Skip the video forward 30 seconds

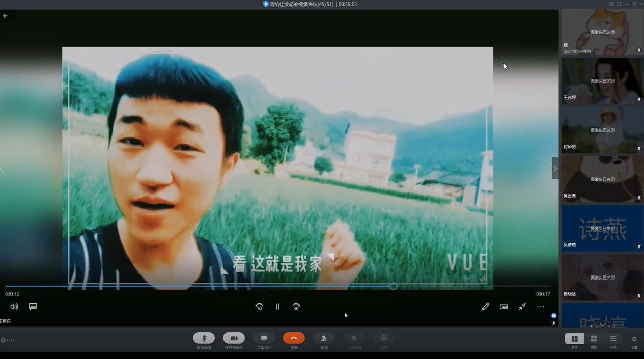296,307
